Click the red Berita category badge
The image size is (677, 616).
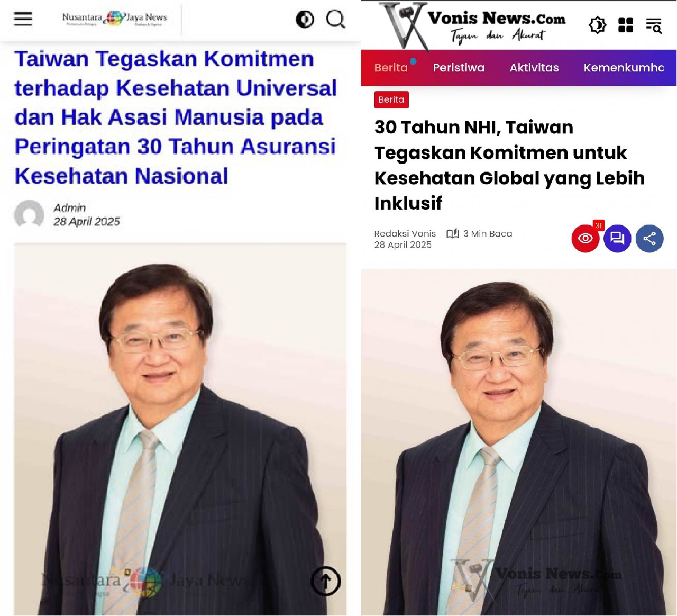point(391,99)
